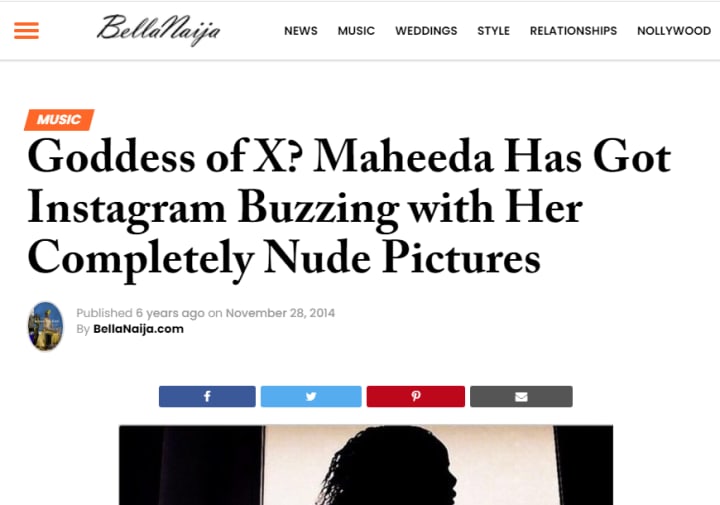Image resolution: width=720 pixels, height=505 pixels.
Task: Click the author avatar image
Action: pos(45,326)
